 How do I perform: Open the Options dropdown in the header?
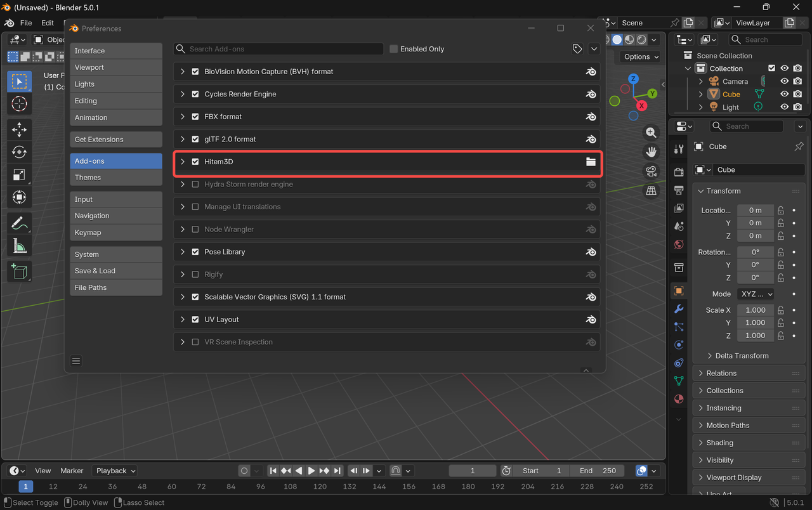coord(639,56)
